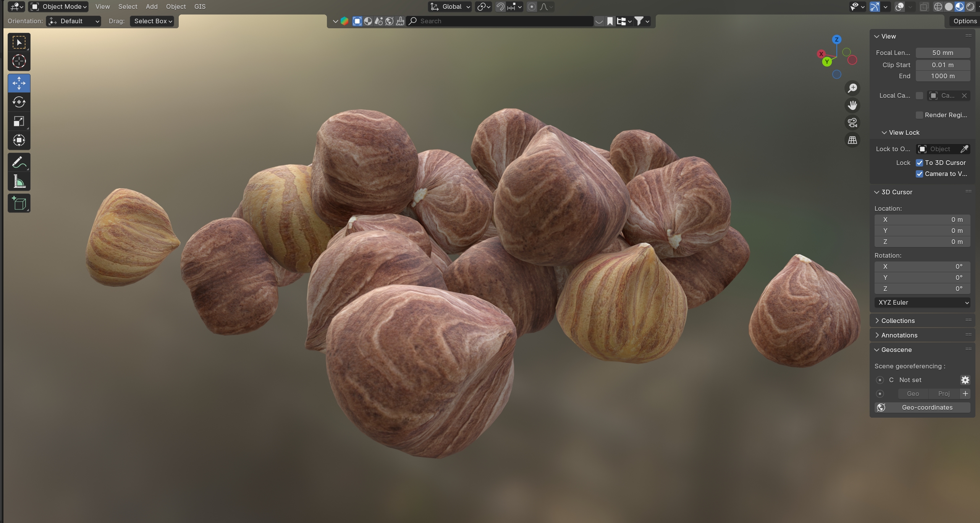
Task: Disable Lock To 3D Cursor checkbox
Action: pos(920,163)
